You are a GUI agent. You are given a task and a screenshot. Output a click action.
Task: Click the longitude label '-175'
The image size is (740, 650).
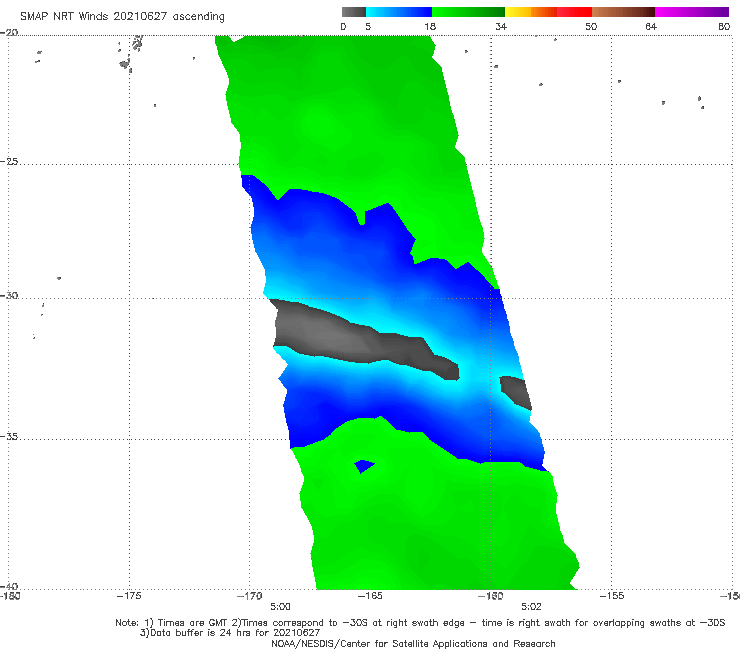coord(129,596)
